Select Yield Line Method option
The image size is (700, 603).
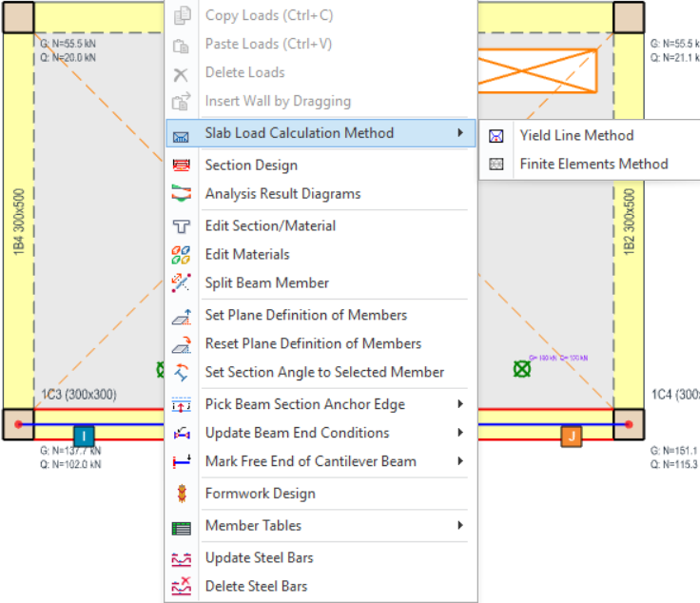(575, 135)
